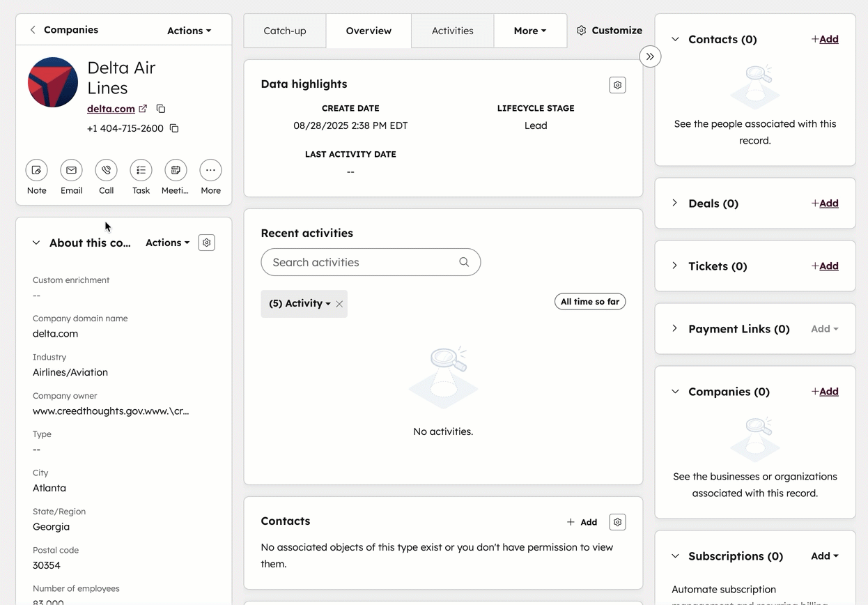Screen dimensions: 868x605
Task: Click the Note icon button
Action: tap(37, 170)
